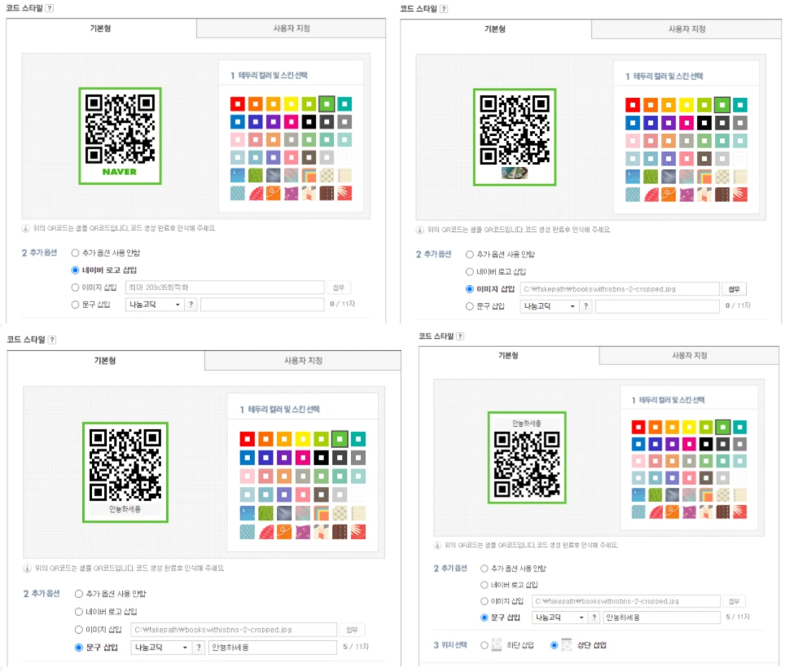The height and width of the screenshot is (672, 785).
Task: Pick the notebook paper skin in bottom-right panel
Action: (739, 494)
